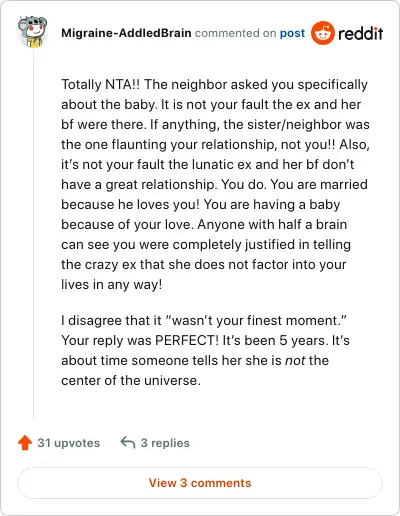Click the "31 upvotes" count
400x516 pixels.
(69, 443)
